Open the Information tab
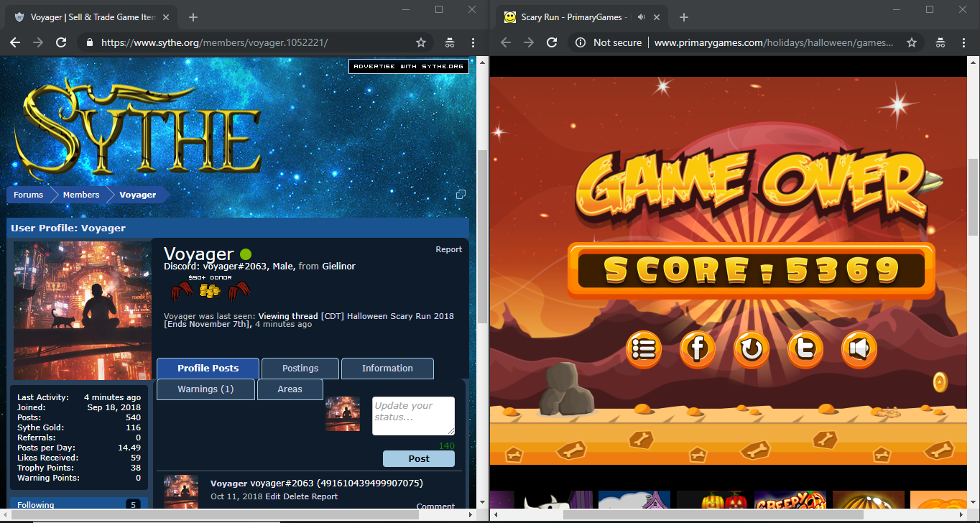980x523 pixels. coord(387,369)
